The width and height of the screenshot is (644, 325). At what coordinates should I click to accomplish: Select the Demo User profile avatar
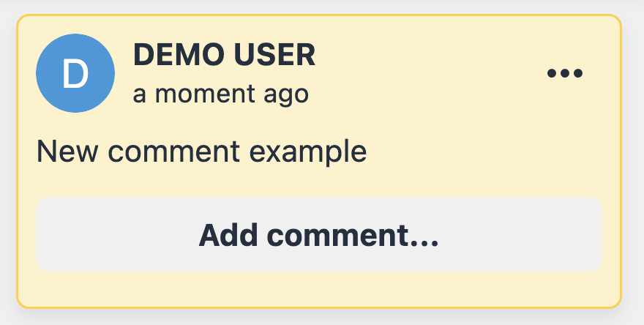[75, 73]
